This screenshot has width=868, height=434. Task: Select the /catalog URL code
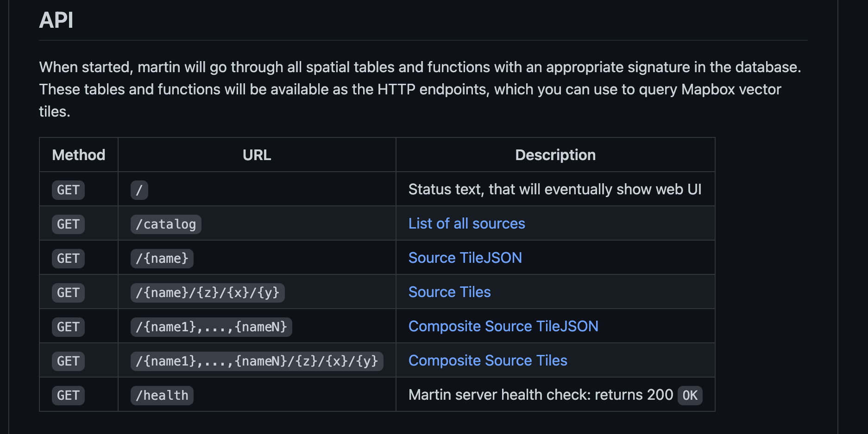166,224
